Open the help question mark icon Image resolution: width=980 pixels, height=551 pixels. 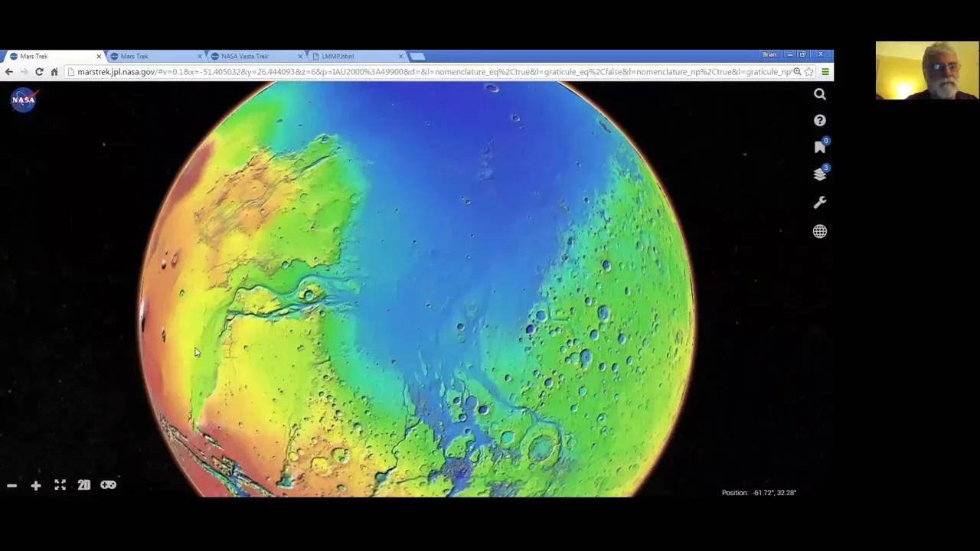tap(820, 120)
